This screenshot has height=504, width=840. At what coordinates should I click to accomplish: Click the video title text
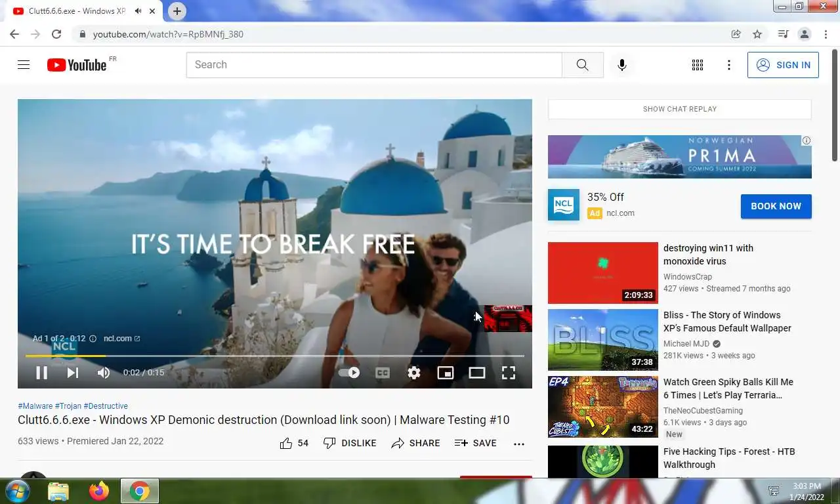tap(263, 420)
